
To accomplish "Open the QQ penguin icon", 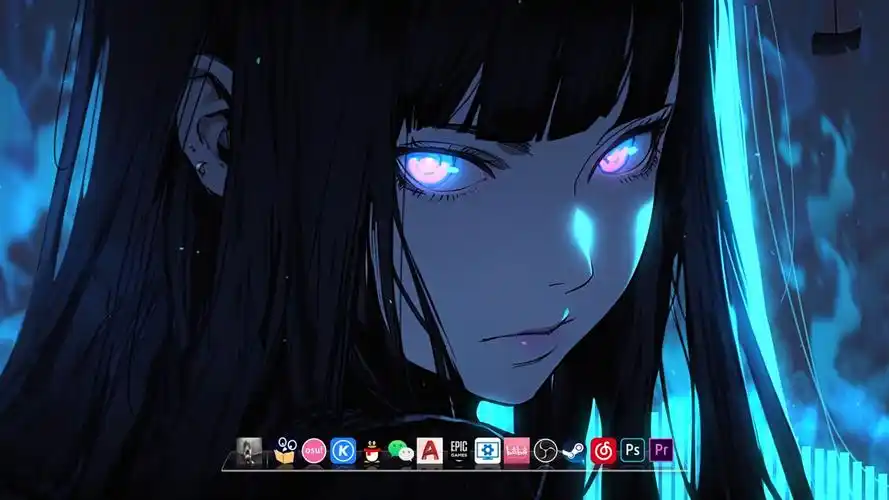I will (372, 452).
